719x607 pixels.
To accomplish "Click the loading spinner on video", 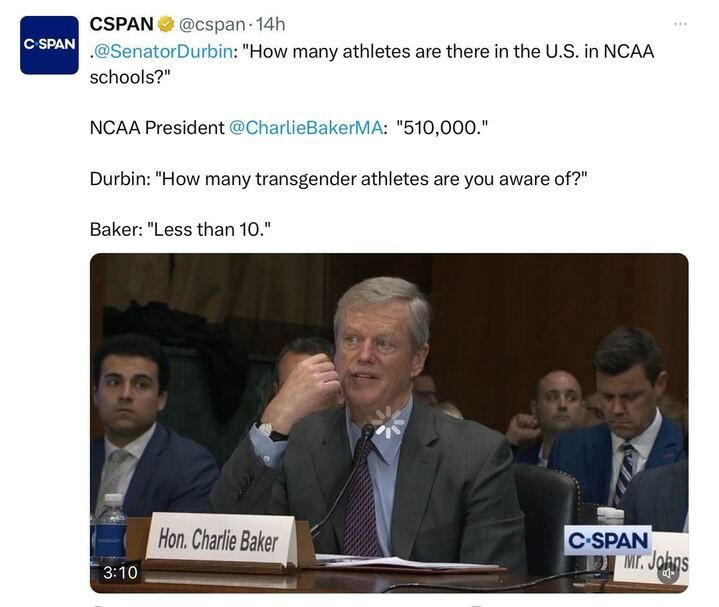I will tap(388, 422).
